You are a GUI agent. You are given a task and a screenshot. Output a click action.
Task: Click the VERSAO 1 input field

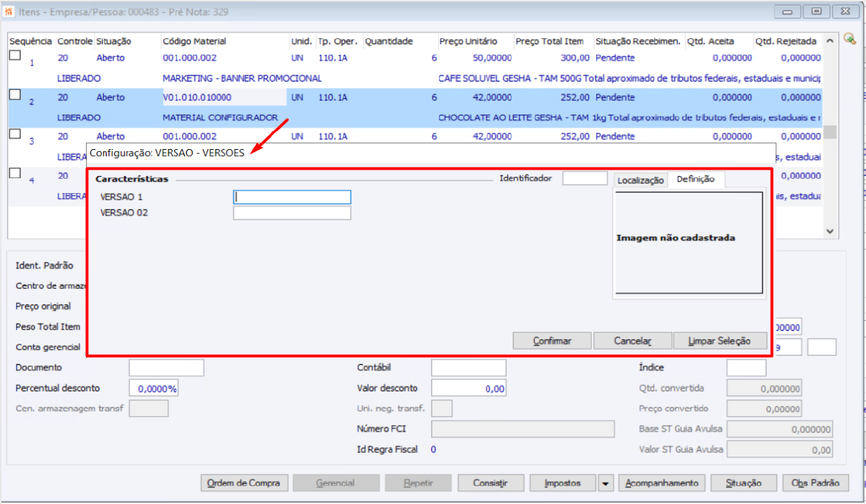(292, 197)
